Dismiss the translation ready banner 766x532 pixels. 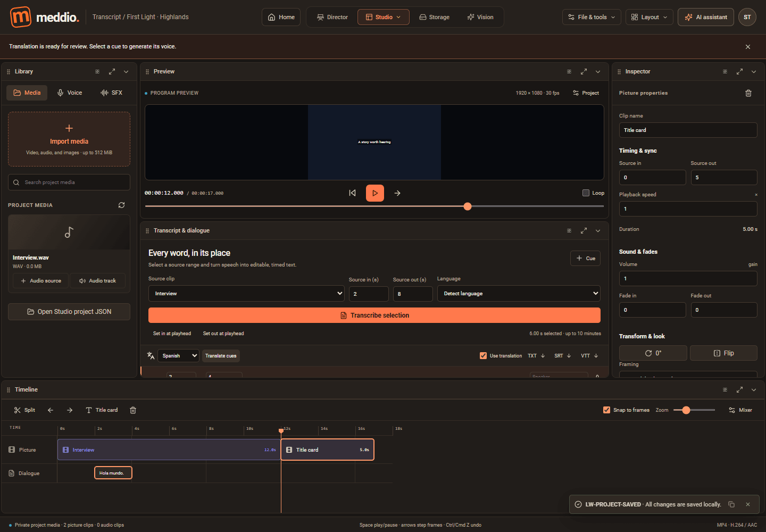coord(748,47)
